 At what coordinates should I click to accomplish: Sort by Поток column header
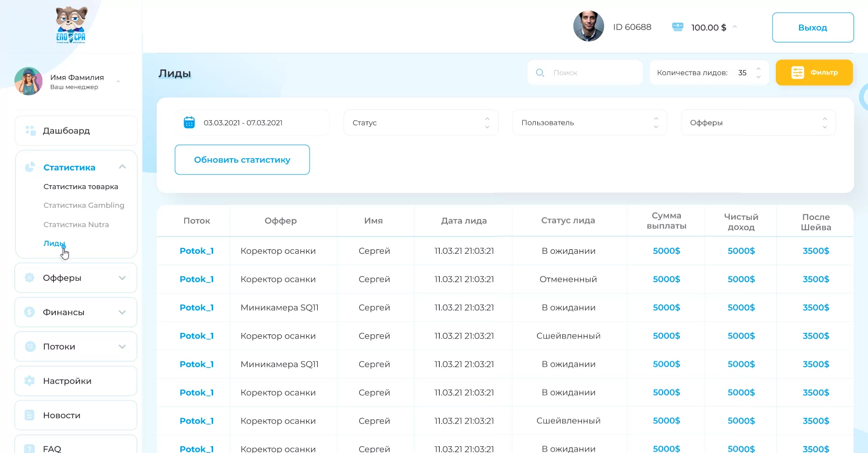197,220
